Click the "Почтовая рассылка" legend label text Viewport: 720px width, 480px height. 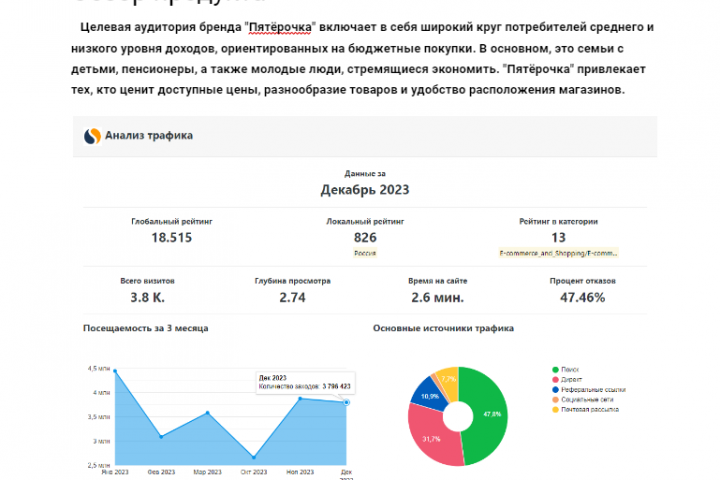[590, 409]
